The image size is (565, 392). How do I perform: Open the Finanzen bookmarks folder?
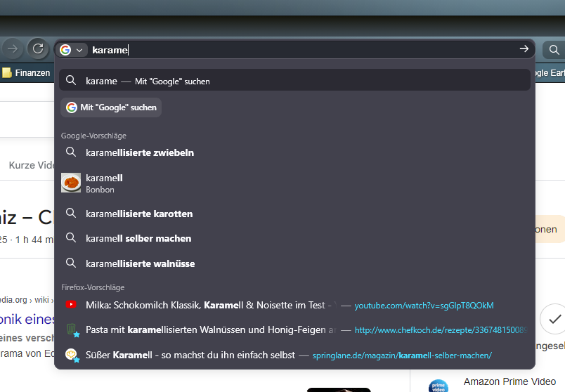pos(26,73)
